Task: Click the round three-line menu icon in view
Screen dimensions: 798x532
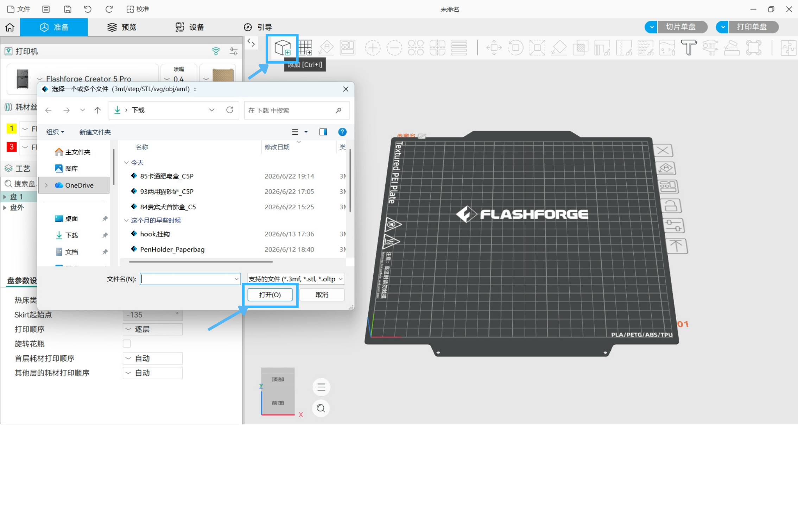Action: pyautogui.click(x=321, y=387)
